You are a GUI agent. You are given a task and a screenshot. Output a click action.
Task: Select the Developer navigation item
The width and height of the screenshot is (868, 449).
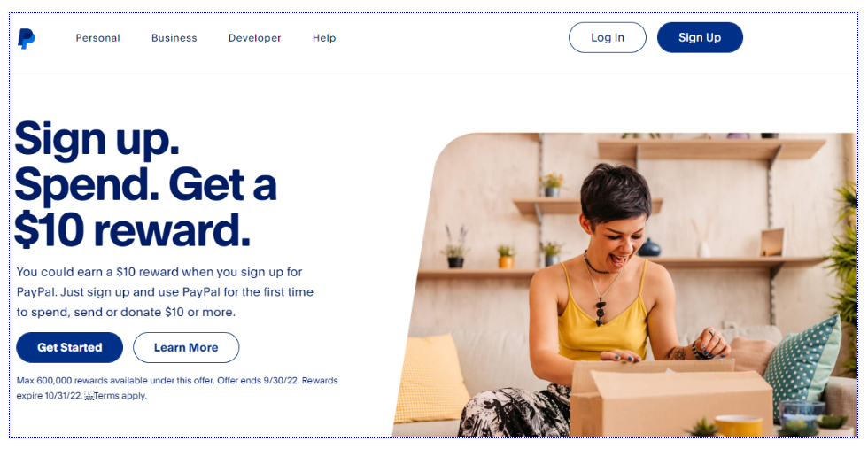click(255, 38)
